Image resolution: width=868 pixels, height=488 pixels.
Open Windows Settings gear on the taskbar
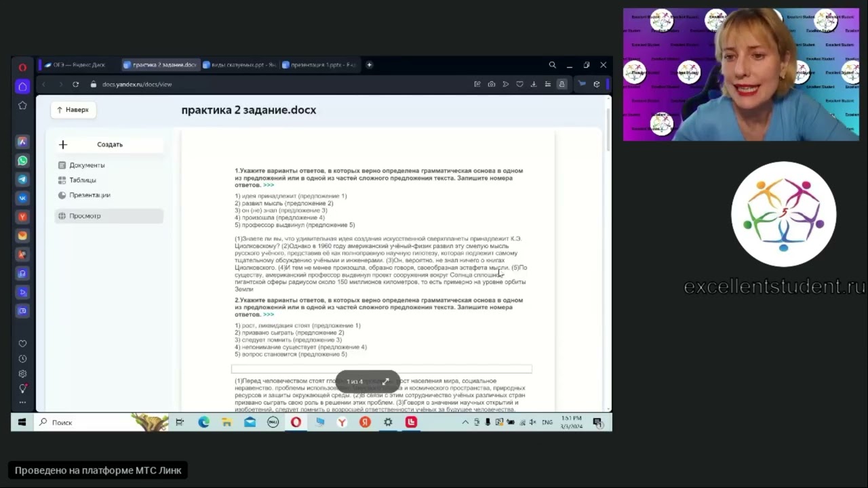388,422
